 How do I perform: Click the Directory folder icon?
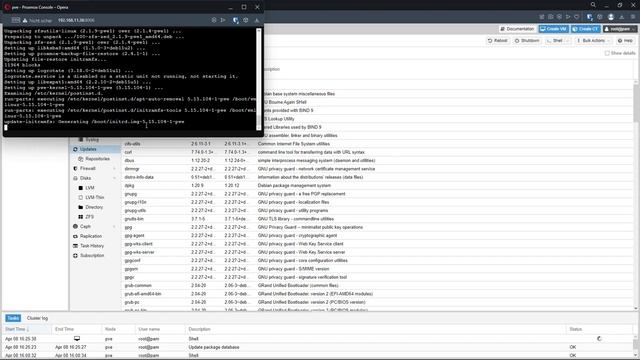(x=80, y=207)
